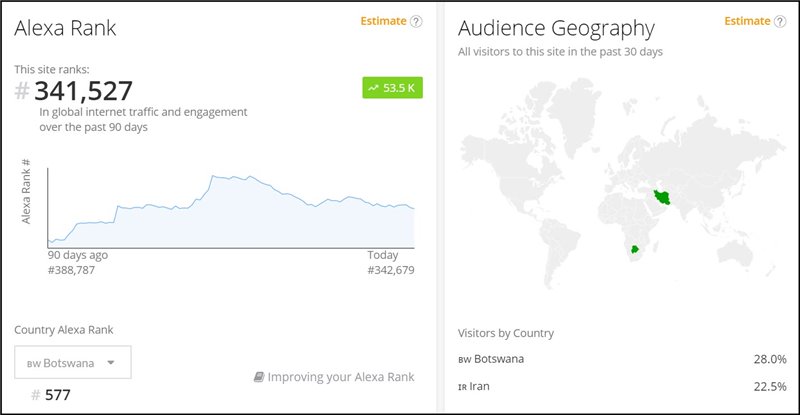Click the country rank value 577

click(57, 395)
